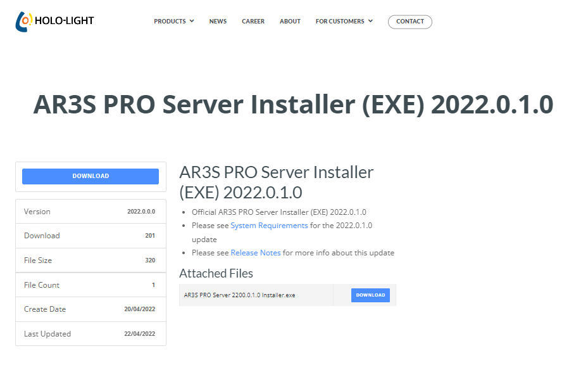The height and width of the screenshot is (372, 588).
Task: Click the Last Updated date 22/04/2022
Action: click(139, 334)
